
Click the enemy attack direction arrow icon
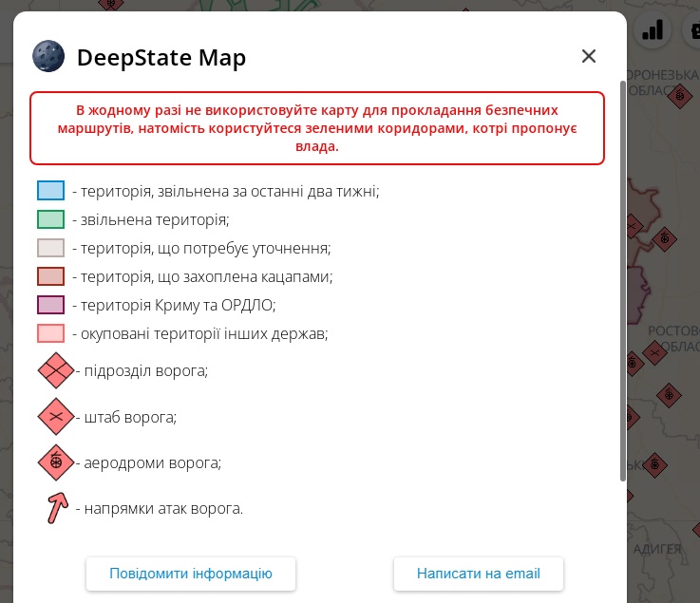[x=58, y=508]
